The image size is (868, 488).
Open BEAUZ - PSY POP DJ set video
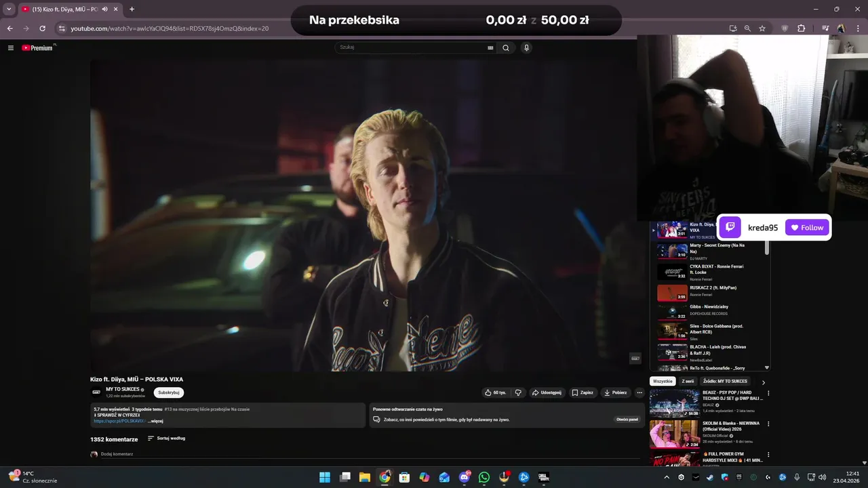tap(706, 403)
